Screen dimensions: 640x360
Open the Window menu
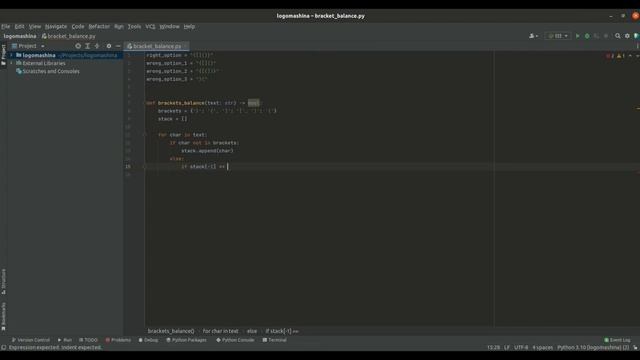pos(169,27)
